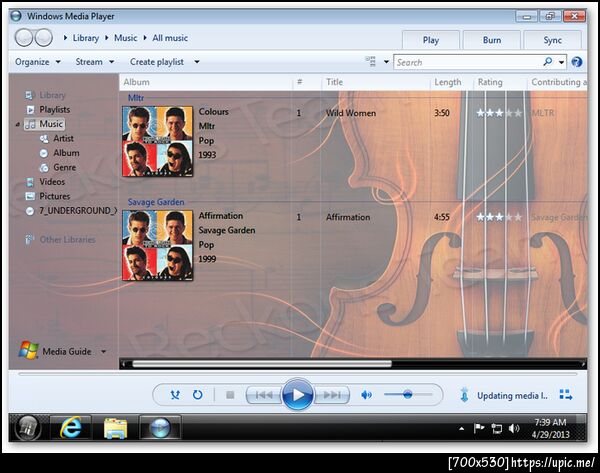Switch to the Burn tab

[x=492, y=40]
